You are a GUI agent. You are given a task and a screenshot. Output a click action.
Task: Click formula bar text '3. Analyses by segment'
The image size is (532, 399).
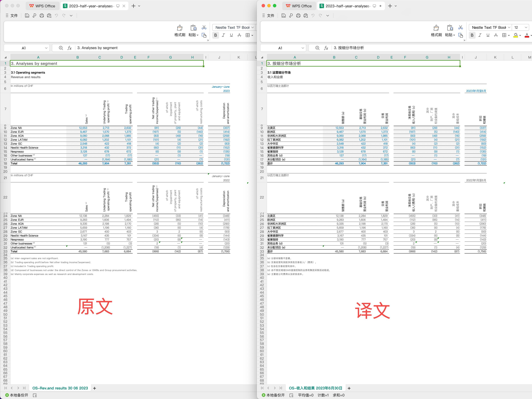[x=97, y=48]
